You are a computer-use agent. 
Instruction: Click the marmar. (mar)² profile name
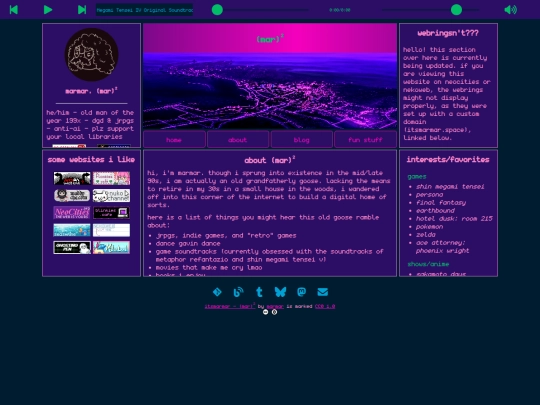pyautogui.click(x=91, y=91)
